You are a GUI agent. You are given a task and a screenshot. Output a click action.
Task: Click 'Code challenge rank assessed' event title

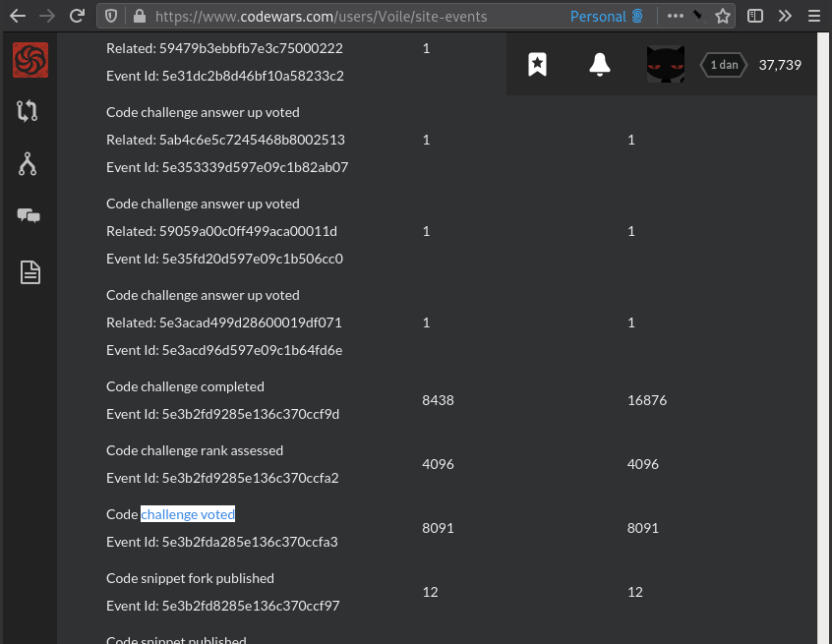[195, 450]
